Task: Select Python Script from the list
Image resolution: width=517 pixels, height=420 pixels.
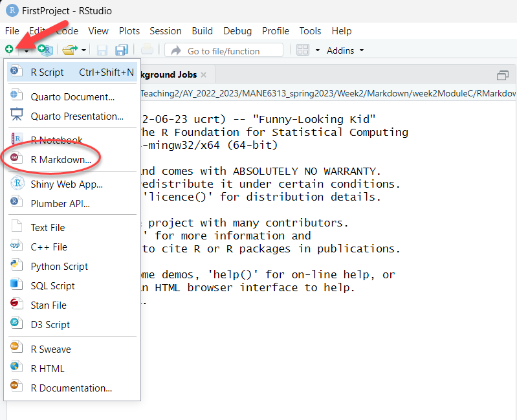Action: [59, 267]
